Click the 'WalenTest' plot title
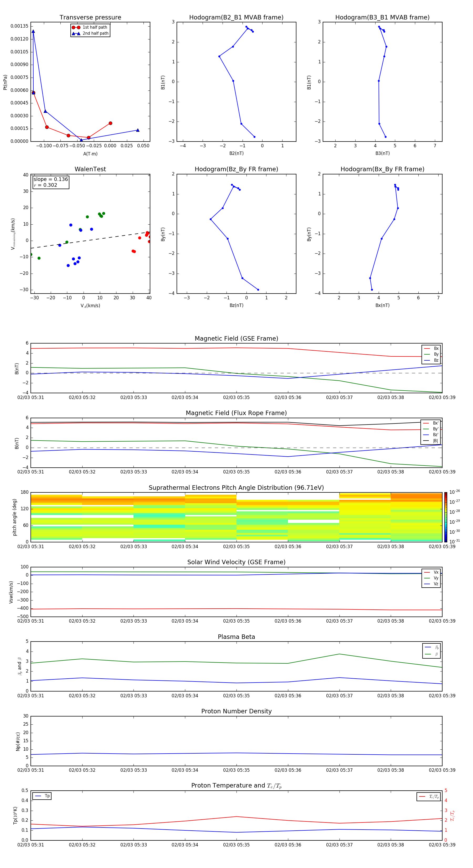Viewport: 473px width, 868px height. coord(90,169)
